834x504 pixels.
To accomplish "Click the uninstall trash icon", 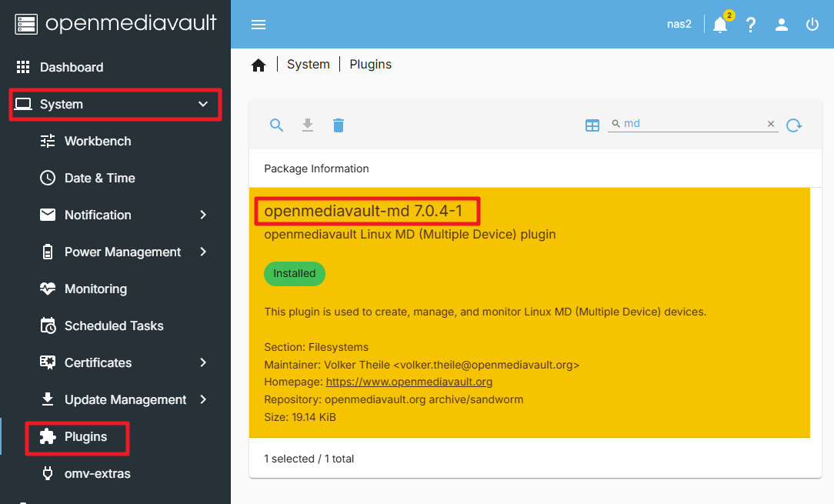I will (x=339, y=125).
